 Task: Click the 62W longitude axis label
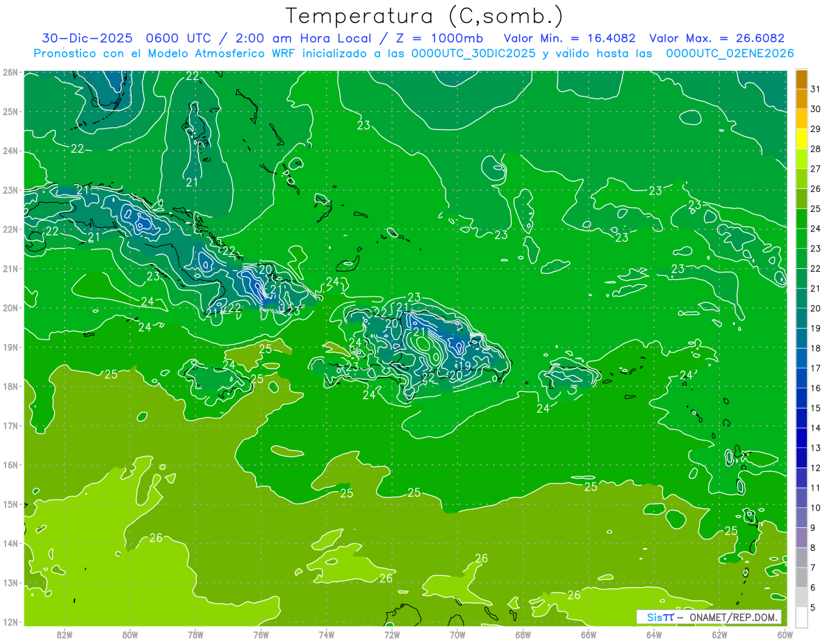pyautogui.click(x=719, y=634)
